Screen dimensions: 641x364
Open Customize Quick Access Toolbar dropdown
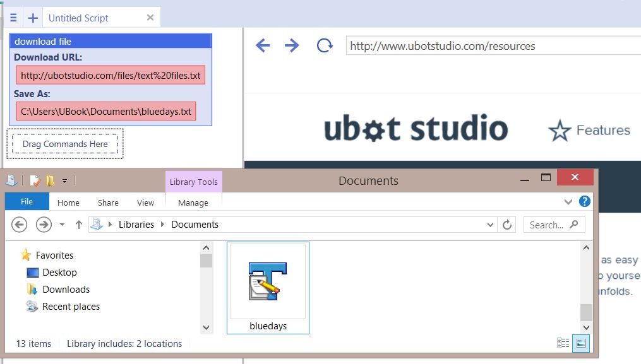coord(64,180)
